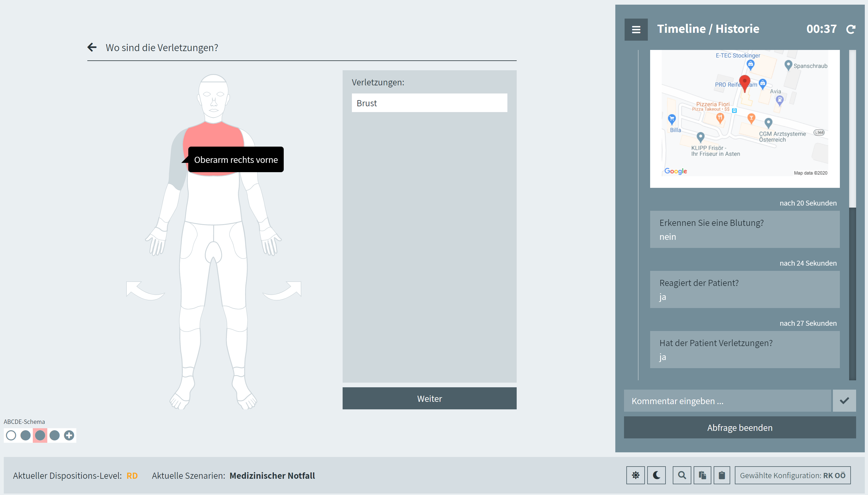Click the refresh timer icon

[850, 30]
